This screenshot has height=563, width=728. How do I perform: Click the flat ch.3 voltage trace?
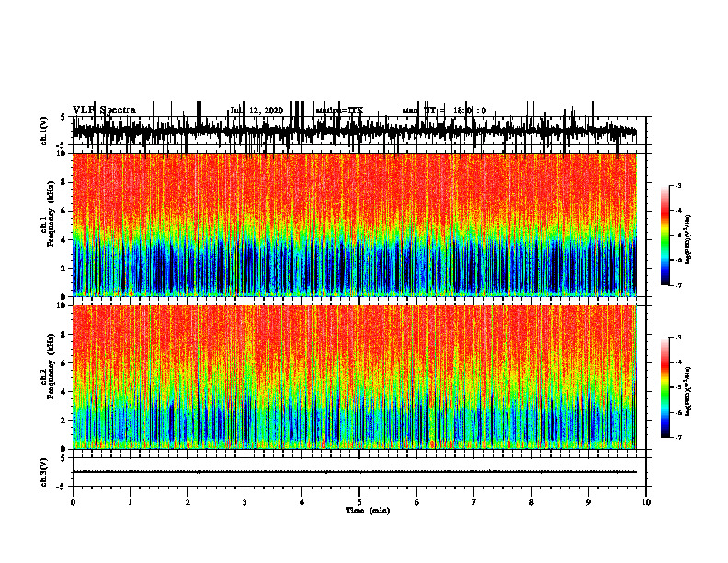354,472
